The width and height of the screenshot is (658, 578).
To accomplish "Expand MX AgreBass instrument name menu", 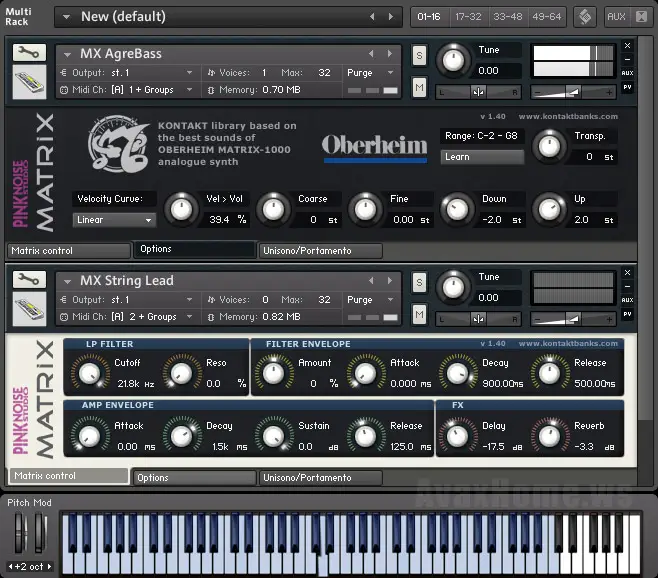I will (x=67, y=54).
